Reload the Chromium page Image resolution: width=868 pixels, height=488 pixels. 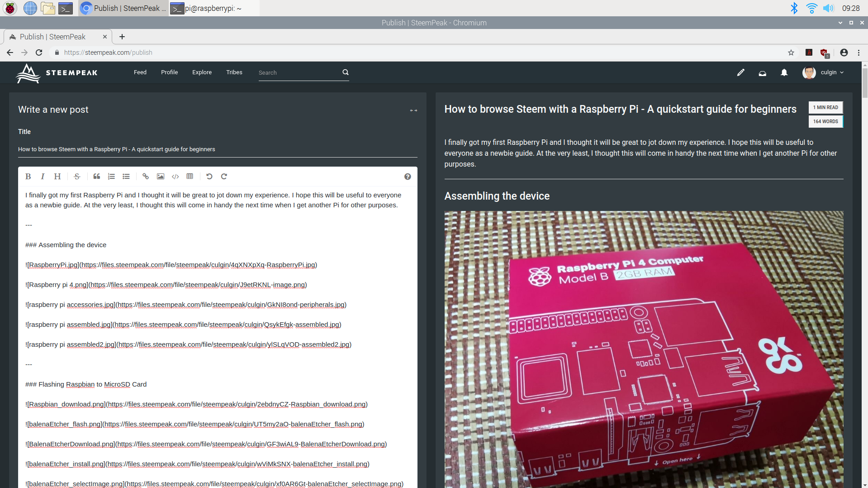[39, 53]
